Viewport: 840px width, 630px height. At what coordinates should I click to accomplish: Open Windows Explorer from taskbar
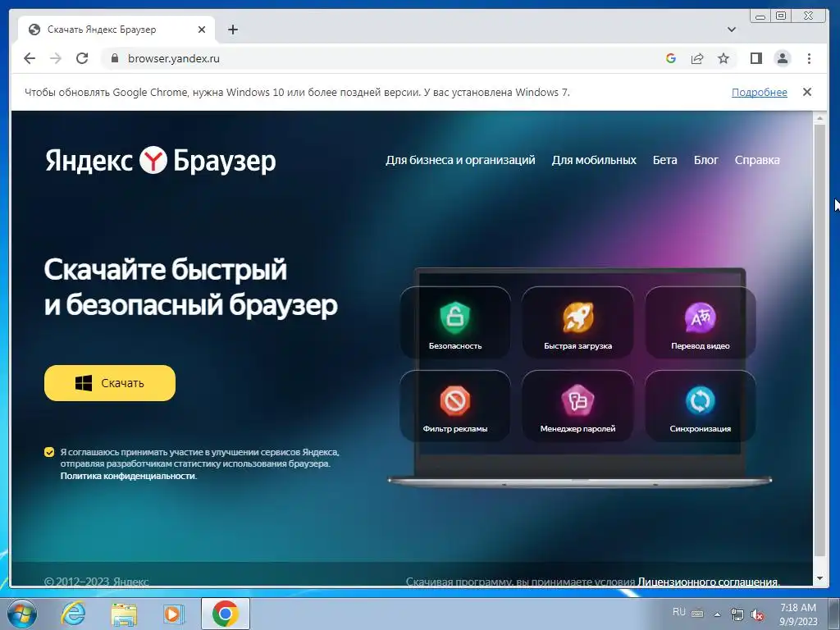pos(124,614)
